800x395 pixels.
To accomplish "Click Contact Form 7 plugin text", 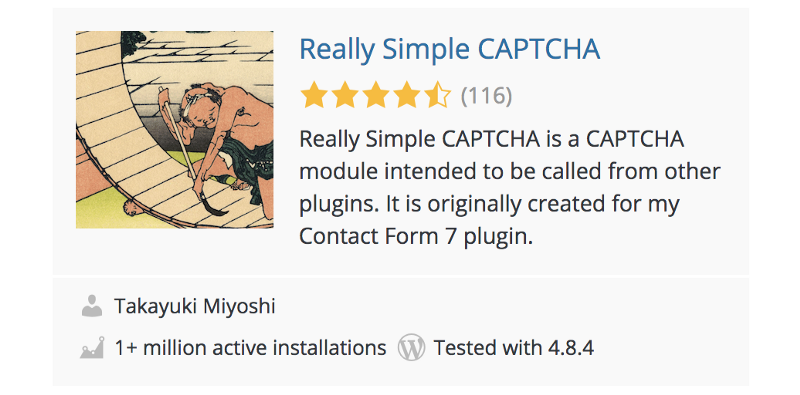I will [416, 237].
